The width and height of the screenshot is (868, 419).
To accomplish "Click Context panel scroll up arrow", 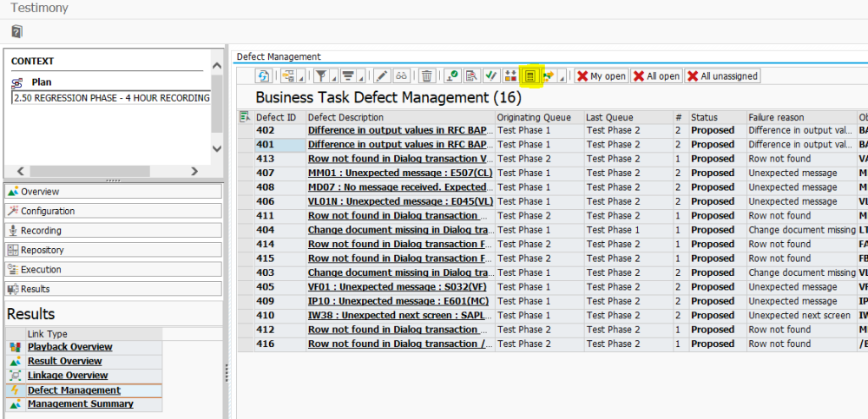I will click(217, 66).
